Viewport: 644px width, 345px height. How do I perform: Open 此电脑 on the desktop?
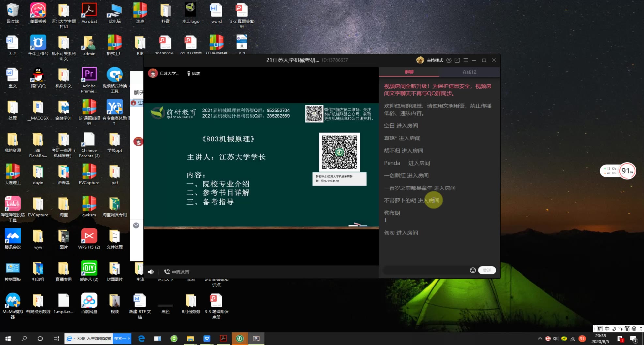(x=115, y=13)
